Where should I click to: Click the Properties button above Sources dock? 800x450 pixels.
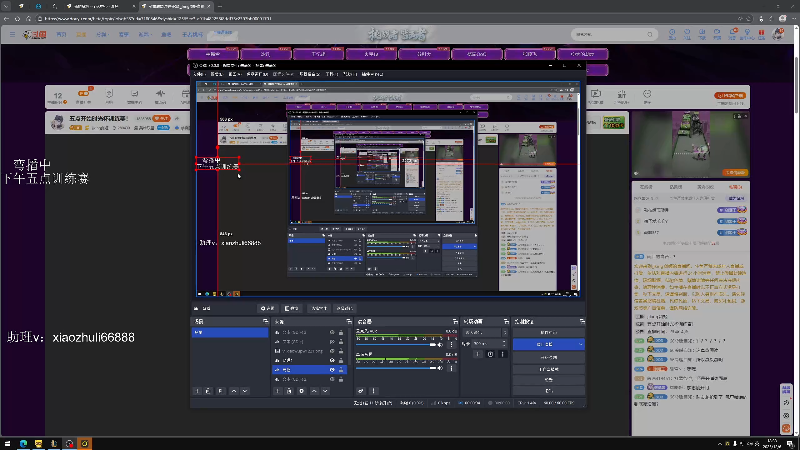point(267,309)
